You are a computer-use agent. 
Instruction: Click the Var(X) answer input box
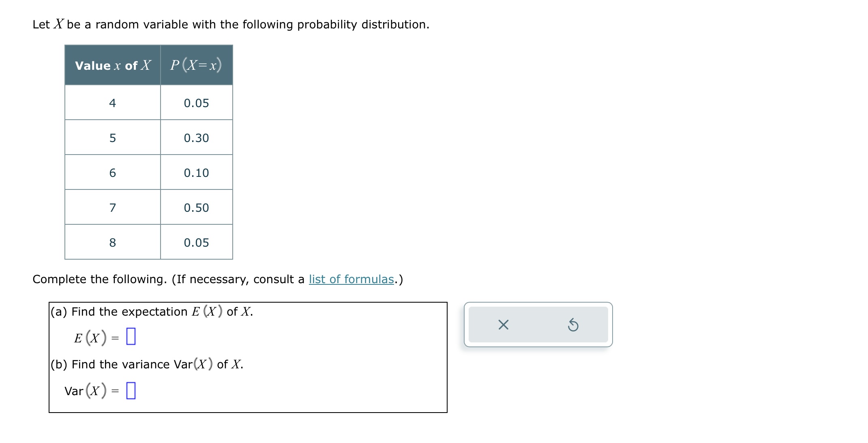pos(131,391)
